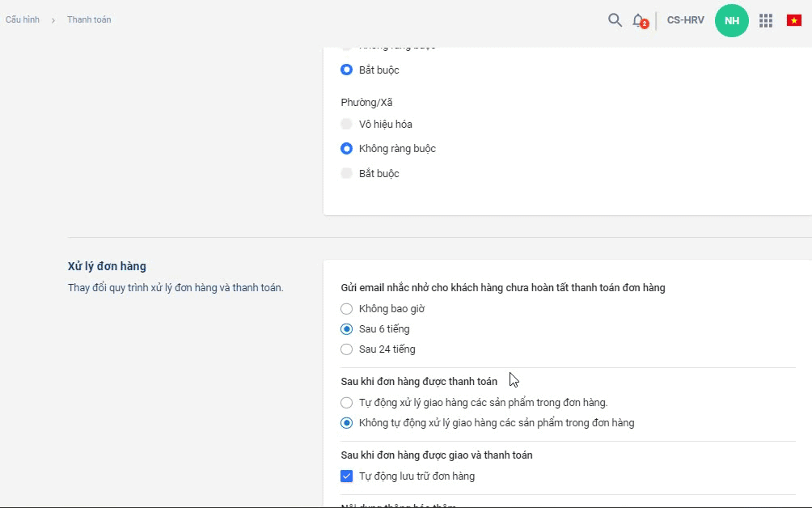Go to Cấu hình breadcrumb
This screenshot has width=812, height=508.
[23, 19]
